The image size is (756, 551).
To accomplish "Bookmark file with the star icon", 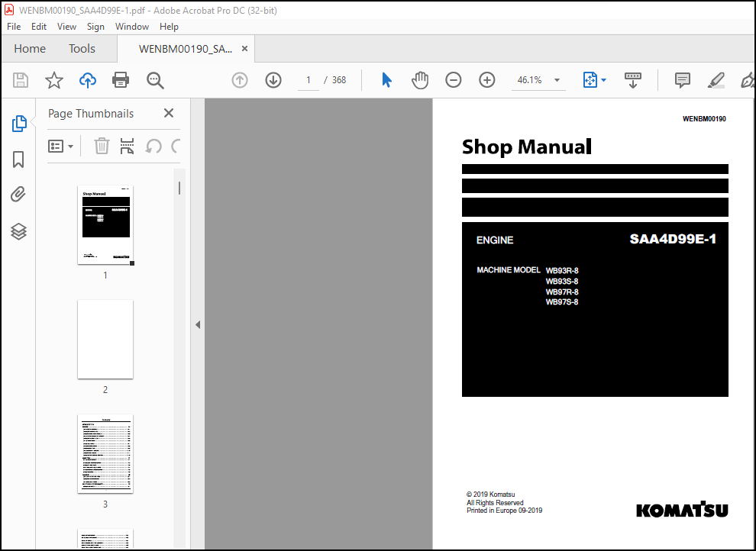I will [x=54, y=80].
